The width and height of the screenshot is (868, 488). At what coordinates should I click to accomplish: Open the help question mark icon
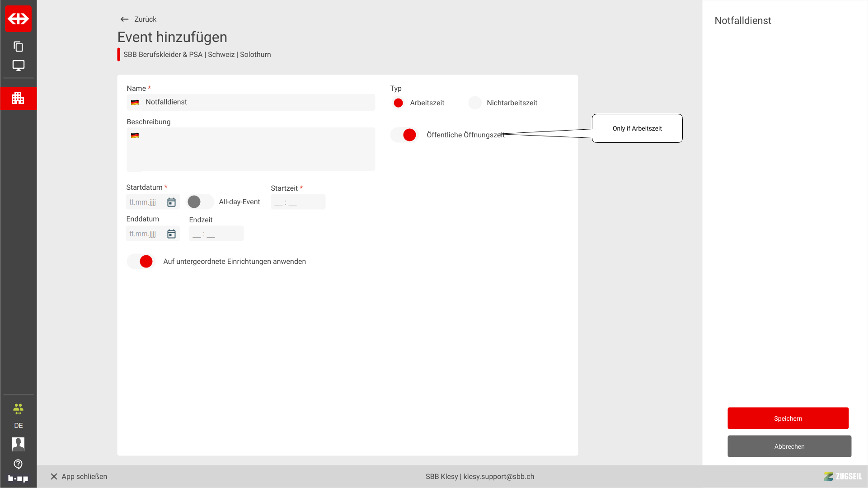(18, 464)
